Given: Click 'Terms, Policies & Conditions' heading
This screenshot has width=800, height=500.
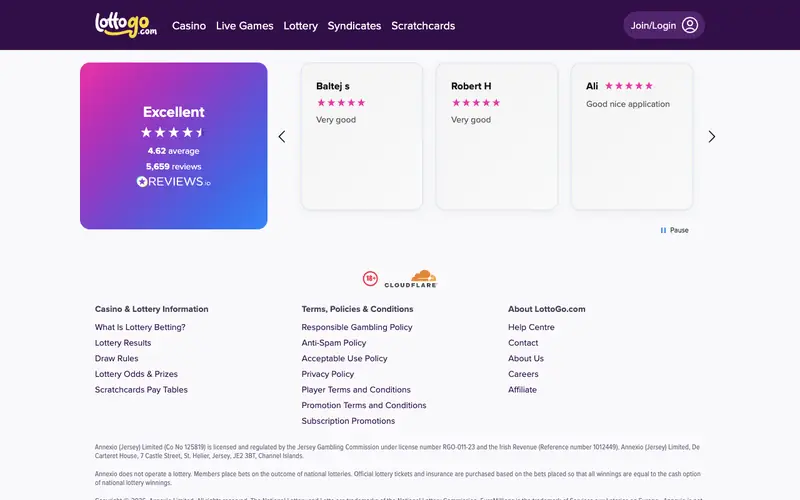Looking at the screenshot, I should 357,309.
